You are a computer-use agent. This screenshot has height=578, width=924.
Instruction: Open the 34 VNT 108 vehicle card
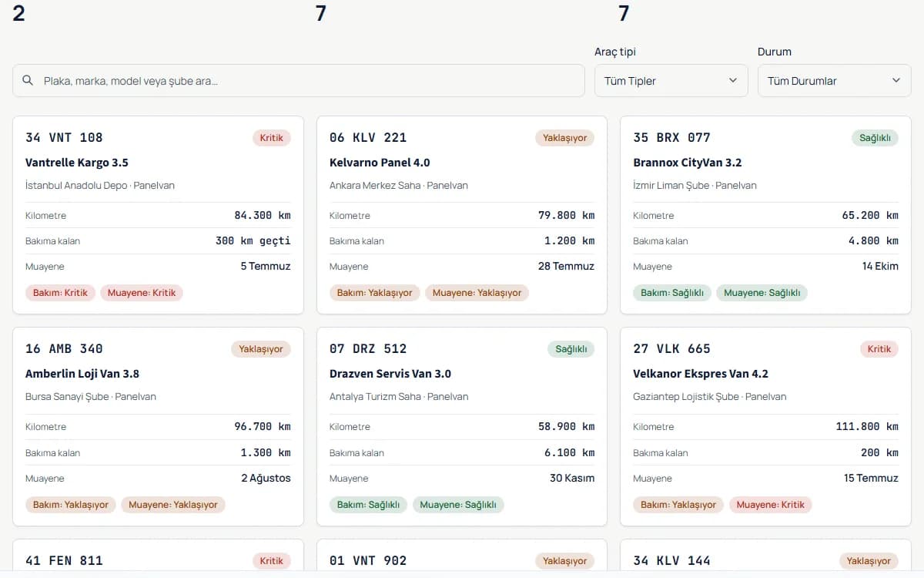click(x=158, y=215)
